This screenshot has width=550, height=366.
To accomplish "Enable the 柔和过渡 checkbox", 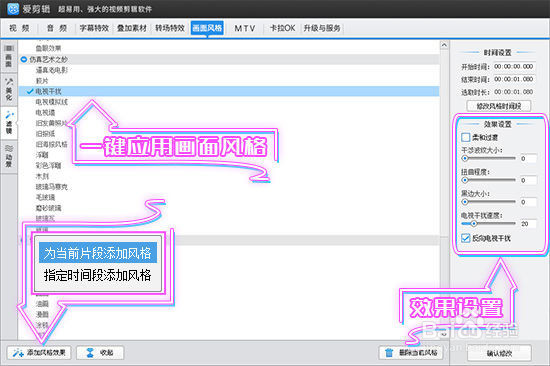I will pos(465,137).
